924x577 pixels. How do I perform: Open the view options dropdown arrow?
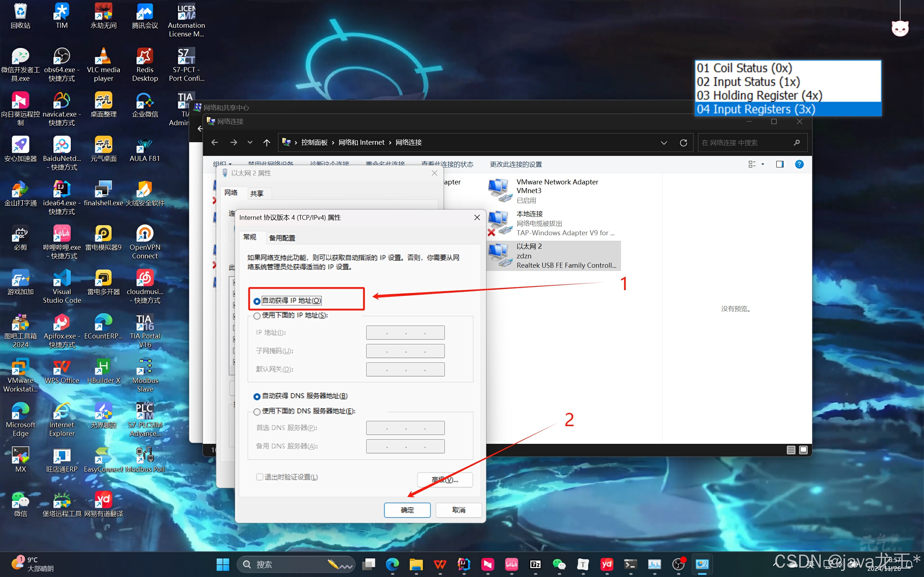763,164
